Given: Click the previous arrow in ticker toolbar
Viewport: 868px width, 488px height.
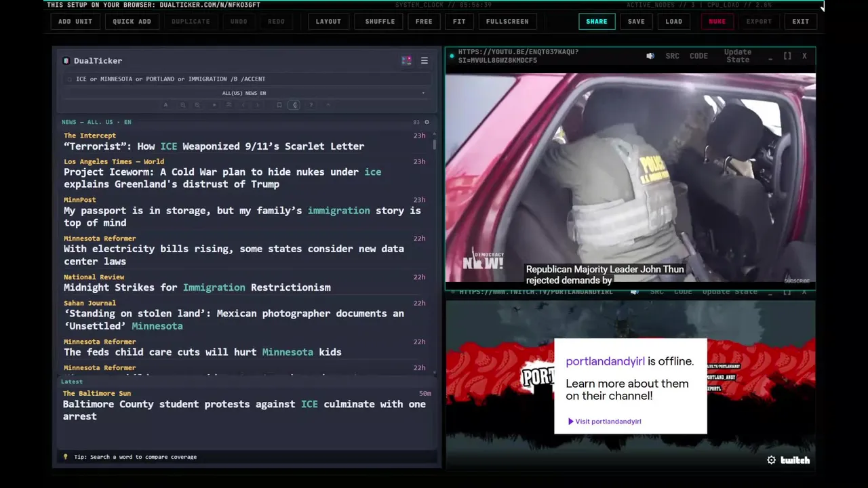Looking at the screenshot, I should 243,105.
